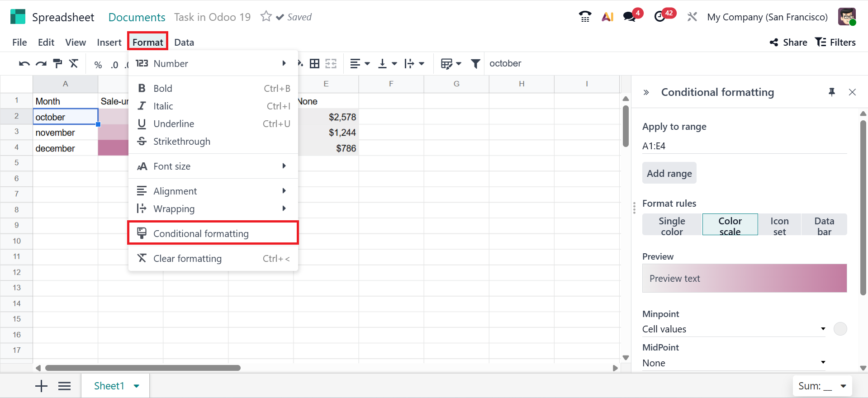The width and height of the screenshot is (868, 398).
Task: Open the Insert menu
Action: point(109,42)
